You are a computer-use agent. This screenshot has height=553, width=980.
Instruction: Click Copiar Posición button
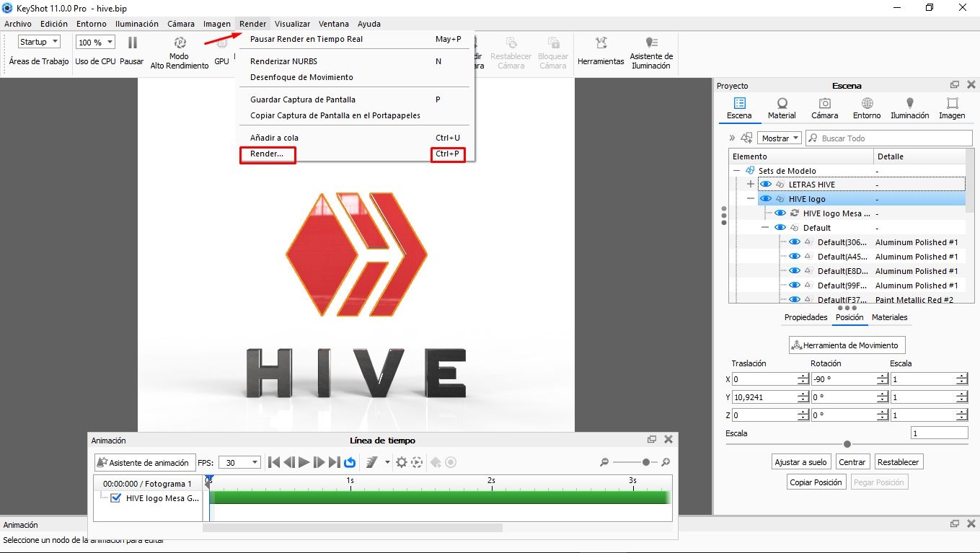pyautogui.click(x=816, y=482)
